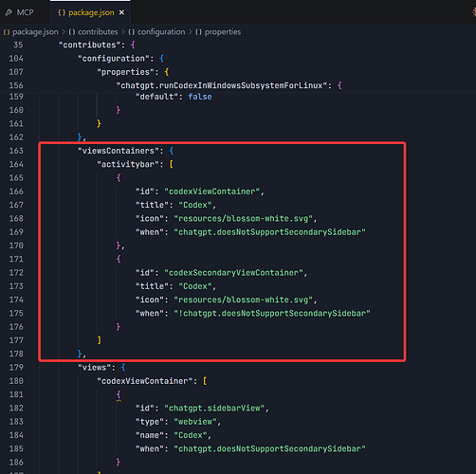This screenshot has width=476, height=474.
Task: Click sticky "contributes" line 35
Action: pyautogui.click(x=89, y=46)
